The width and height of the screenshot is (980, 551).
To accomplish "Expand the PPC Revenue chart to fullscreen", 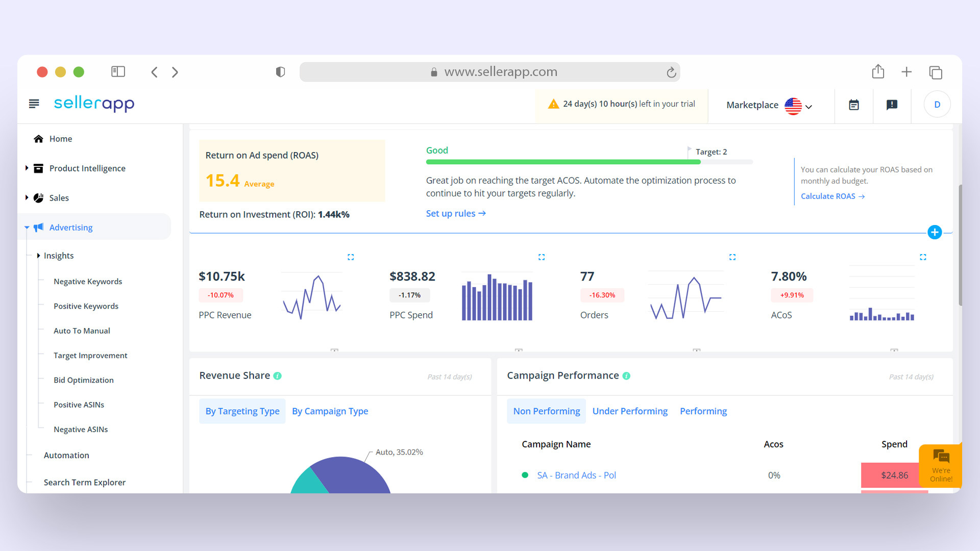I will click(x=351, y=257).
